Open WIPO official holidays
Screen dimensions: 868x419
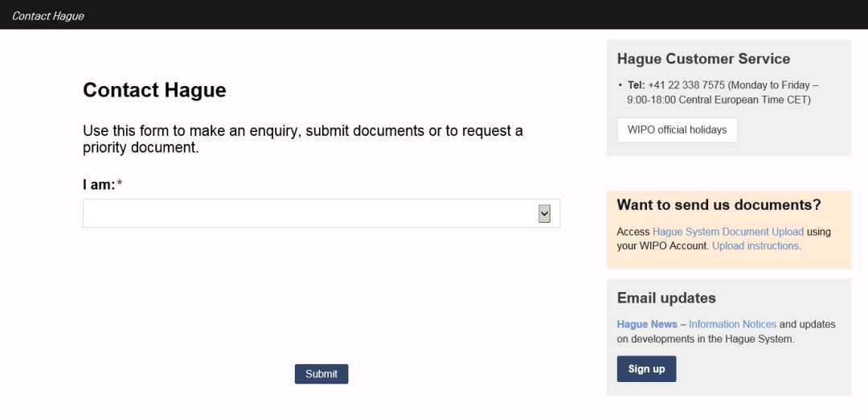677,130
